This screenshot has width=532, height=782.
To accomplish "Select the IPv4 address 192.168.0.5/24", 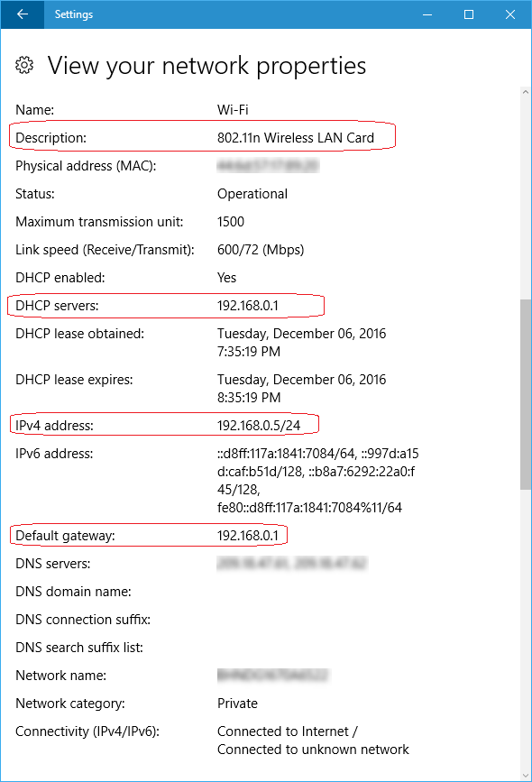I will click(x=259, y=426).
